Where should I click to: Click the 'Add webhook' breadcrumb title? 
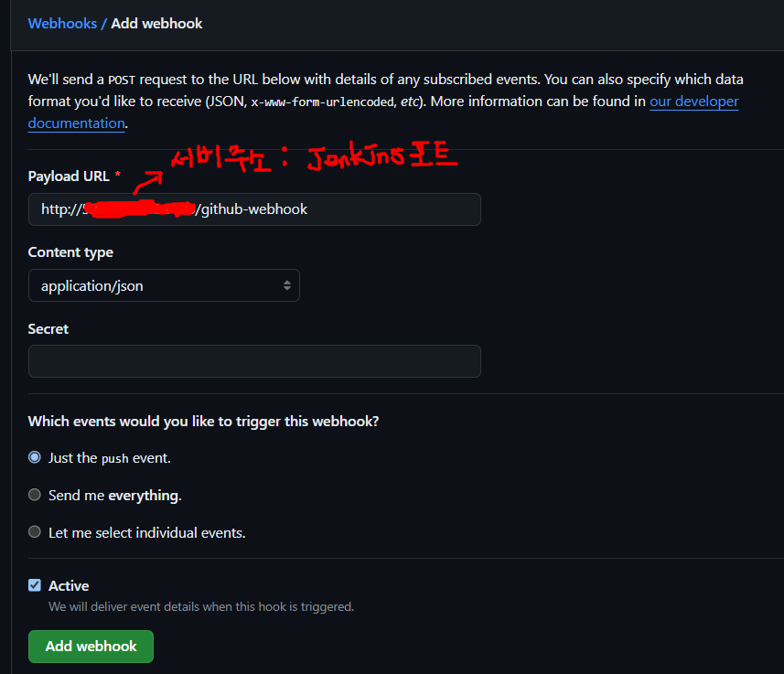point(156,24)
